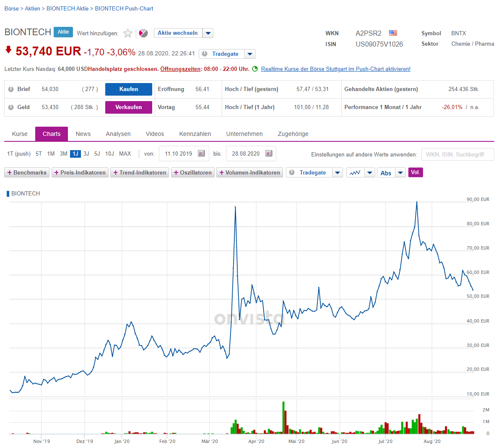
Task: Open the Börse breadcrumb link
Action: click(x=11, y=9)
